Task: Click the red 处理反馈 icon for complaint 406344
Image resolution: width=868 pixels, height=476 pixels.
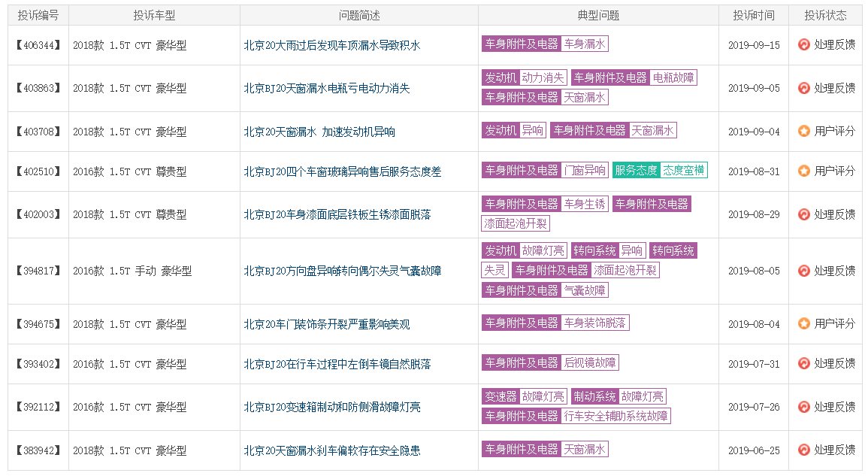Action: tap(804, 45)
